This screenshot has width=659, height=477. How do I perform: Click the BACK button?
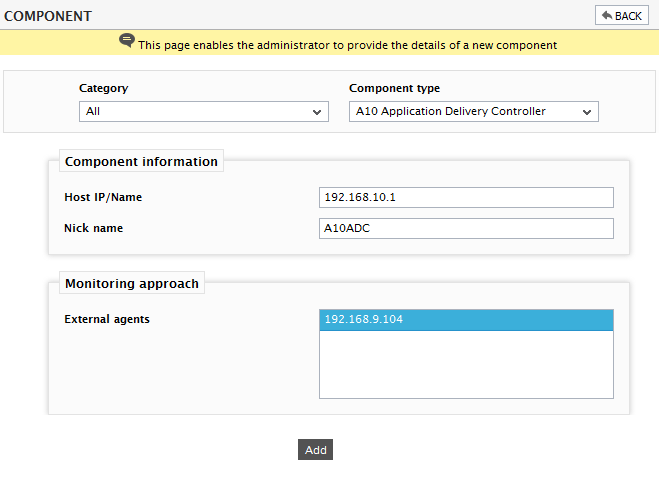(x=622, y=16)
